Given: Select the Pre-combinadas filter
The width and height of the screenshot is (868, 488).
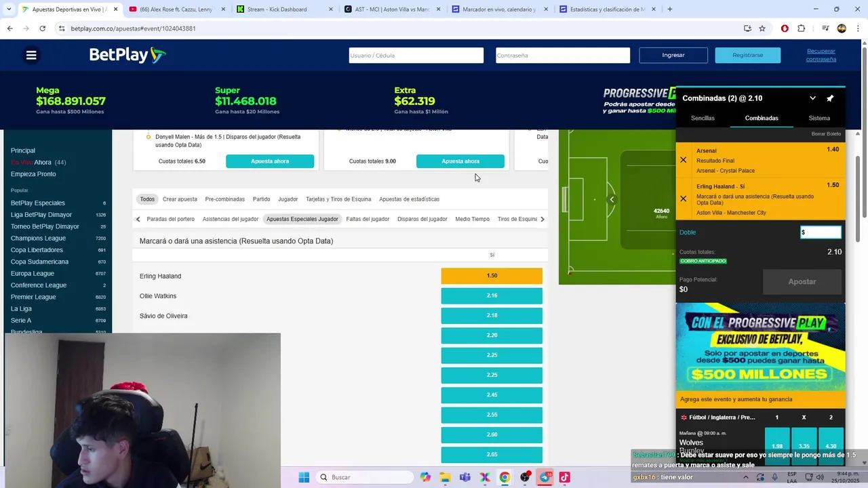Looking at the screenshot, I should pos(224,199).
